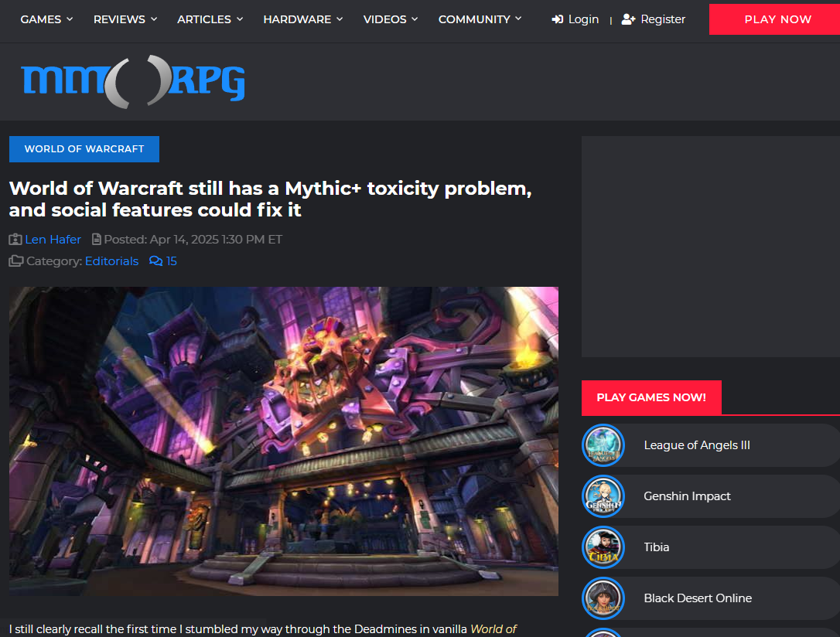This screenshot has width=840, height=637.
Task: Click the Play Games Now! header
Action: click(x=651, y=397)
